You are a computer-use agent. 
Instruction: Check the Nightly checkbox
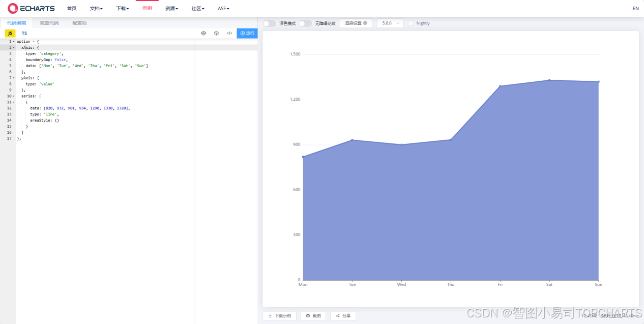[411, 23]
